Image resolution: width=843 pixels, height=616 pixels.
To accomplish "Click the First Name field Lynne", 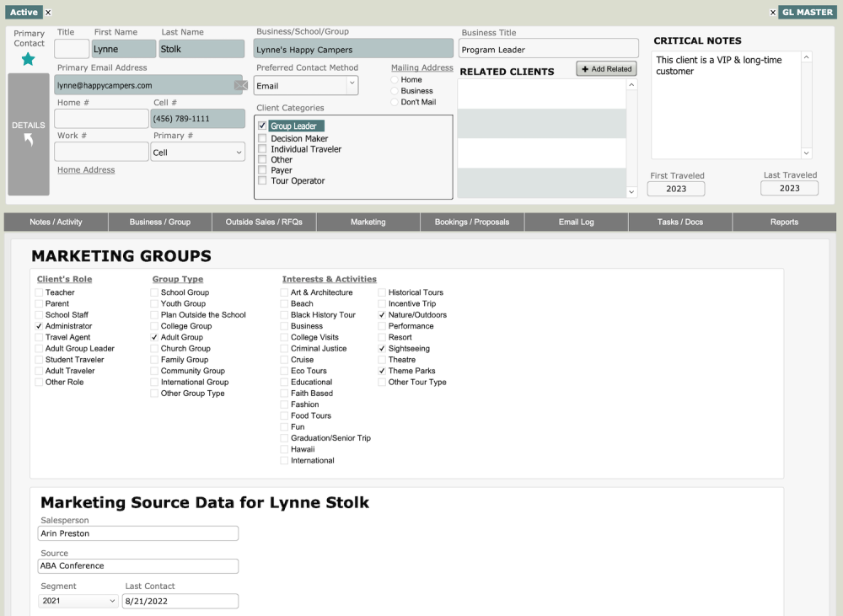I will [x=124, y=49].
